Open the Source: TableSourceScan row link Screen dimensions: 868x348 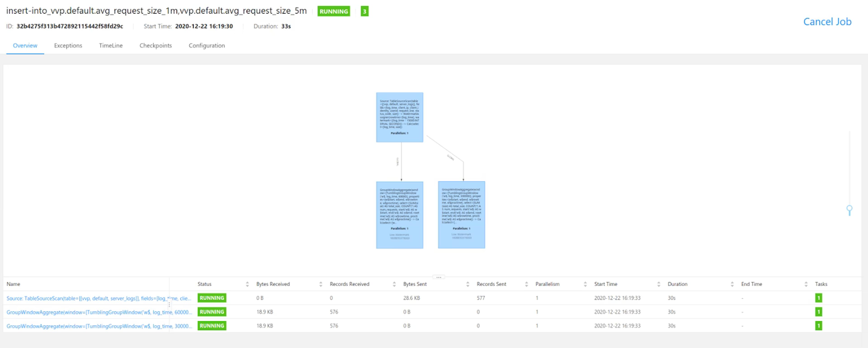(x=99, y=298)
